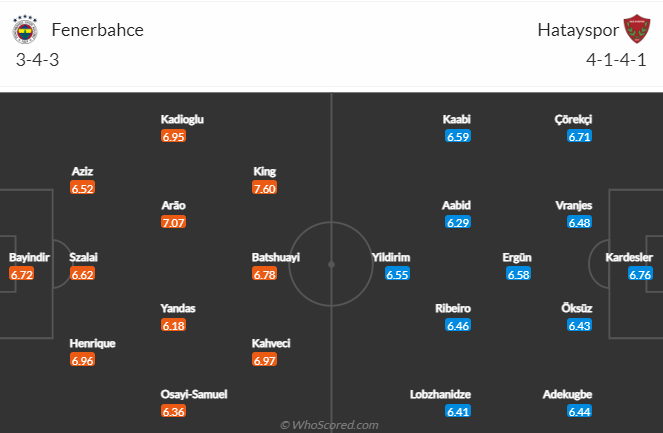Click the WhoScored.com watermark
663x433 pixels.
pyautogui.click(x=329, y=425)
